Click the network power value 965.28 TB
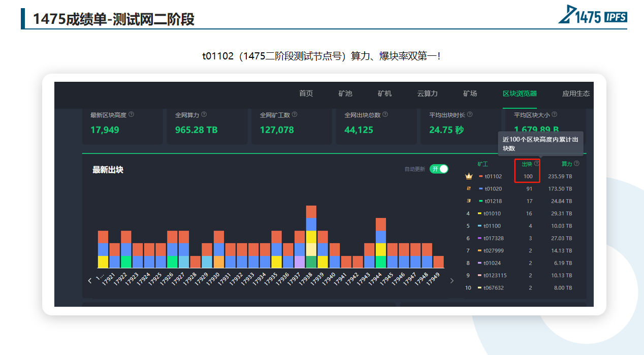The image size is (644, 355). coord(197,130)
